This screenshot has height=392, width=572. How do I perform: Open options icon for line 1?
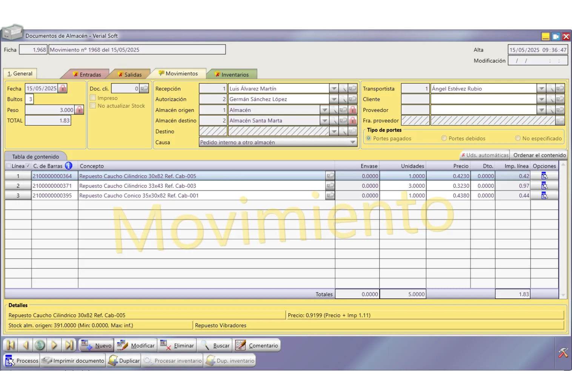coord(544,176)
